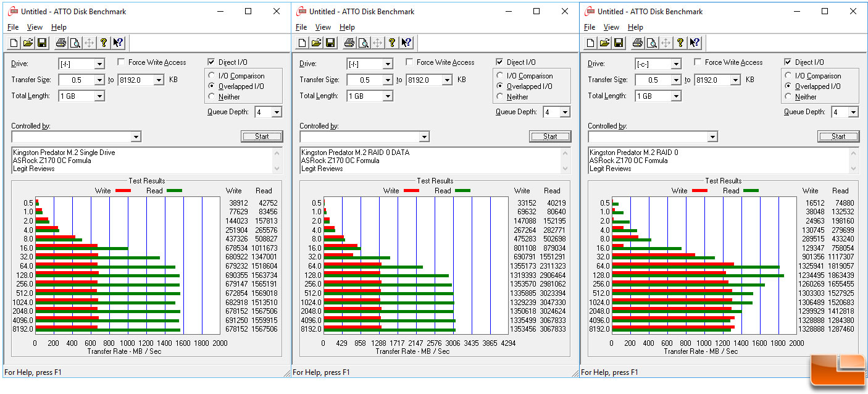Click New icon in drive [-c-] window
Viewport: 868px width, 394px height.
click(590, 43)
